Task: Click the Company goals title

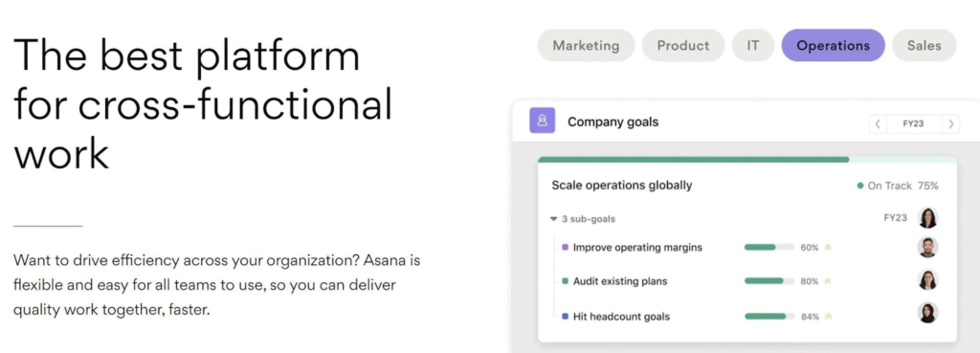Action: pos(612,121)
